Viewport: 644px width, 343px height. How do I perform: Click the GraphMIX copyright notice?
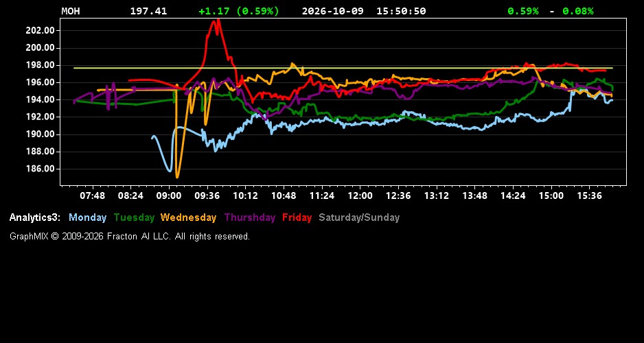130,236
